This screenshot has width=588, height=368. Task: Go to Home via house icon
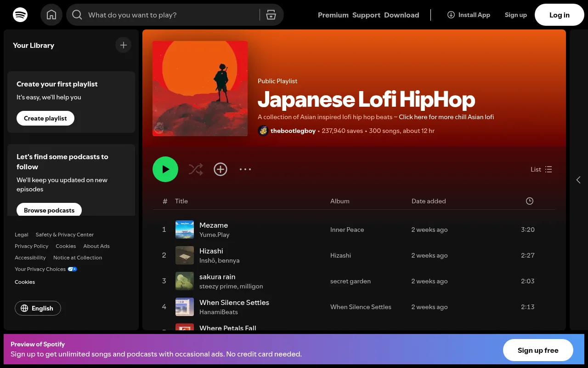pos(51,15)
